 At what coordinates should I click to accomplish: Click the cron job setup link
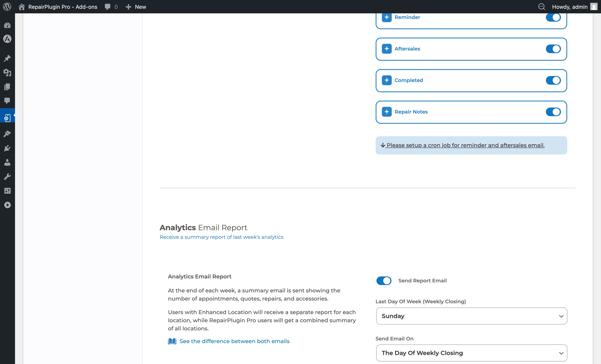coord(465,145)
